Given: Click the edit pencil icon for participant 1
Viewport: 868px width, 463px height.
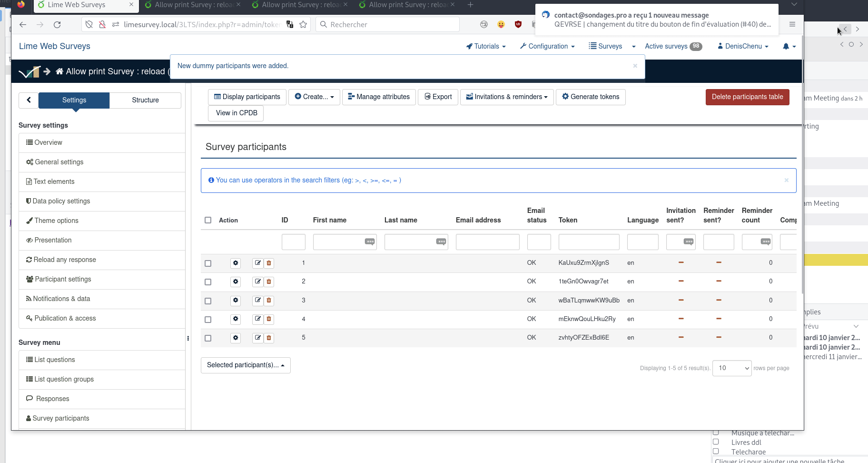Looking at the screenshot, I should click(x=257, y=263).
